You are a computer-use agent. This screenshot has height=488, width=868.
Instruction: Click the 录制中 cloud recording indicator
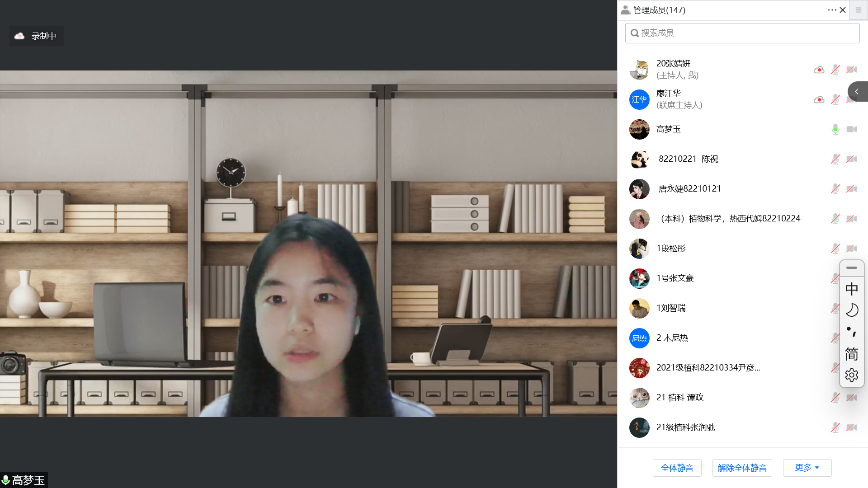coord(36,36)
